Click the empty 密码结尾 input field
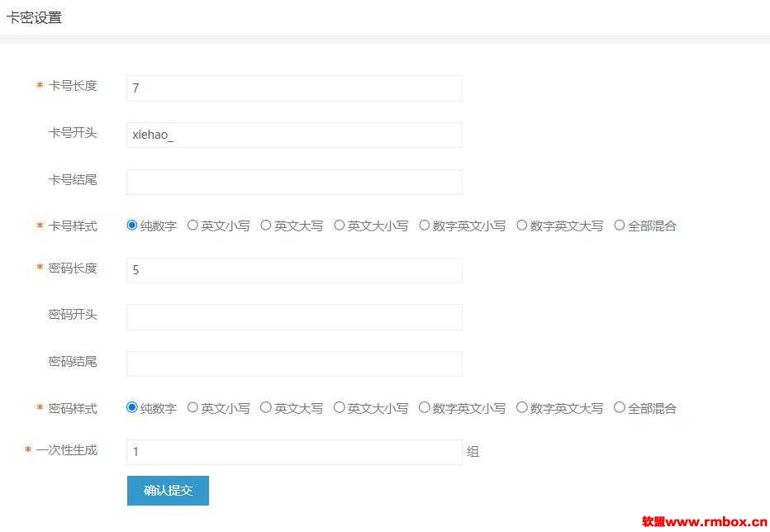The height and width of the screenshot is (532, 770). click(x=294, y=364)
